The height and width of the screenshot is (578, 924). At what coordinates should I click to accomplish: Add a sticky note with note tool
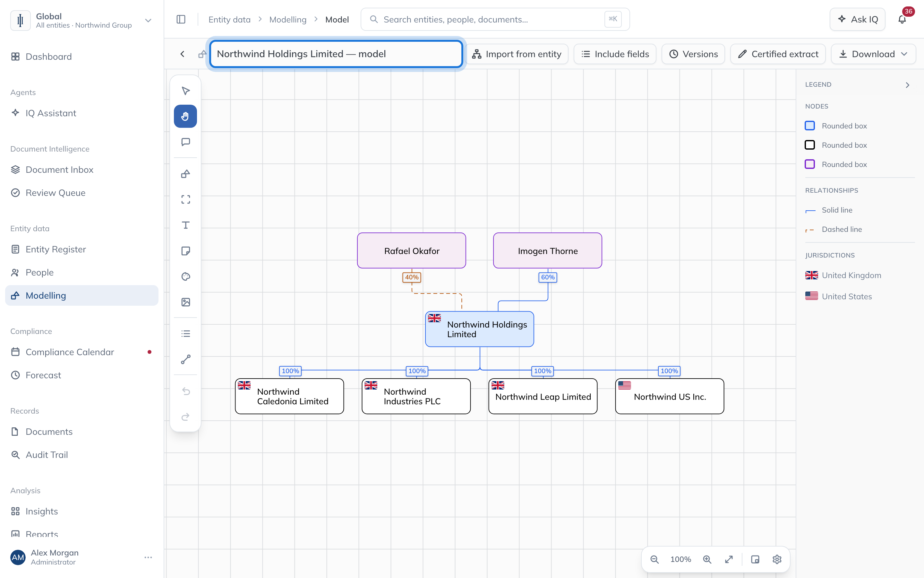tap(185, 251)
